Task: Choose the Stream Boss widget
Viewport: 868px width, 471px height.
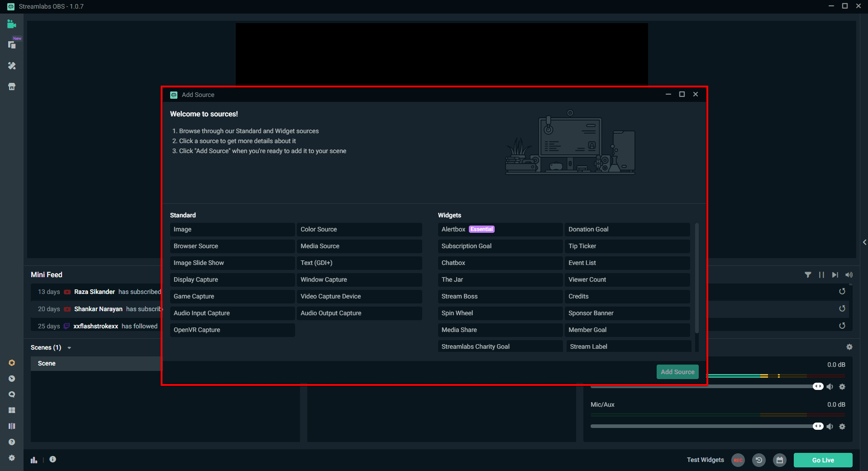Action: click(x=501, y=297)
